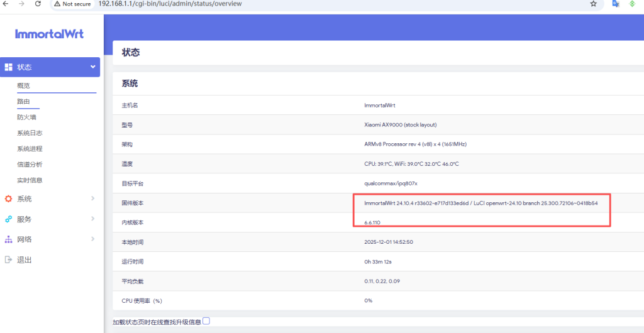644x333 pixels.
Task: Collapse the 状态 menu chevron
Action: (x=92, y=67)
